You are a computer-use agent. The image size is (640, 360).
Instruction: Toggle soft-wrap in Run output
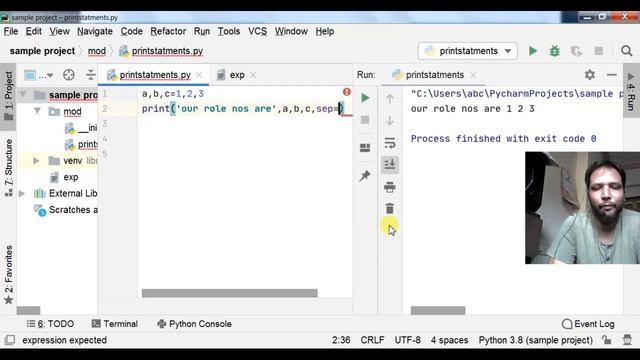click(x=390, y=143)
